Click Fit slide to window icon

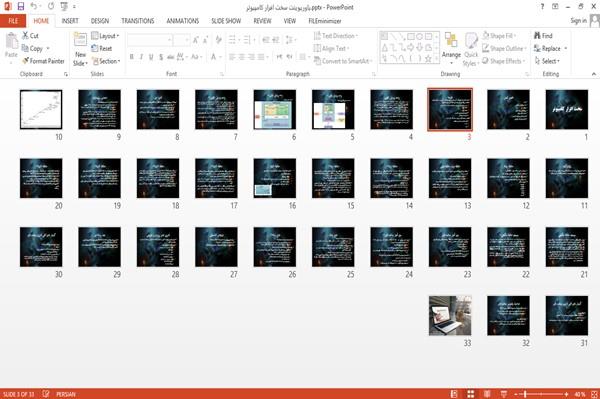594,394
